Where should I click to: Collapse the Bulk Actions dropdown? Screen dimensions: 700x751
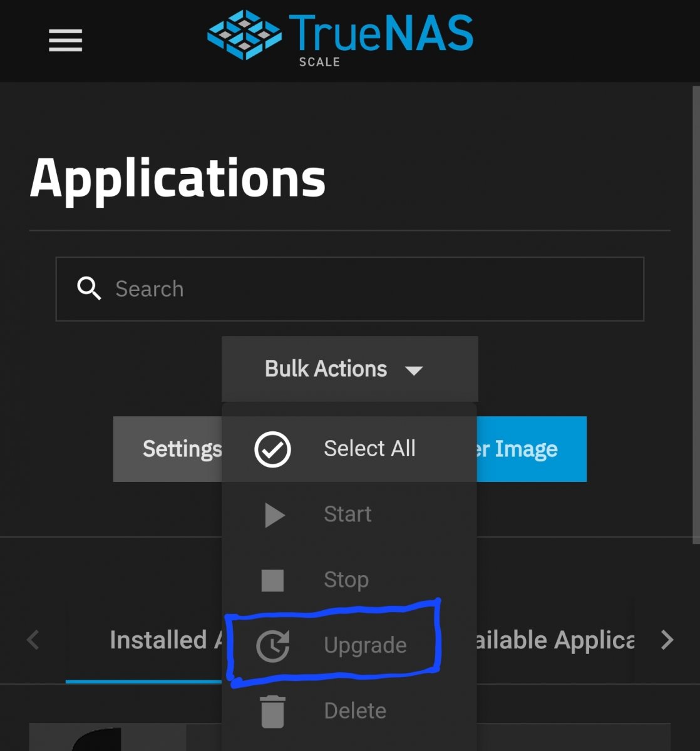click(x=349, y=369)
